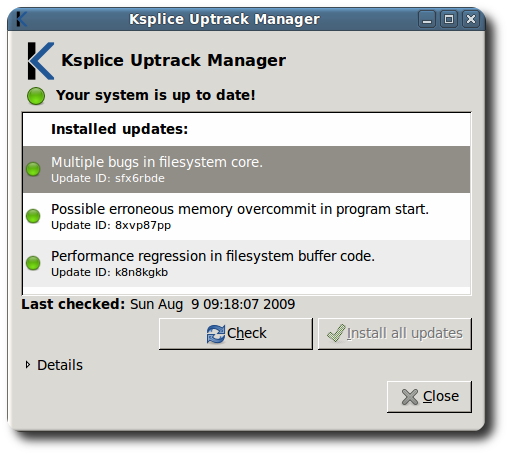Click the large Ksplice K logo
Screen dimensions: 509x455
[x=41, y=61]
